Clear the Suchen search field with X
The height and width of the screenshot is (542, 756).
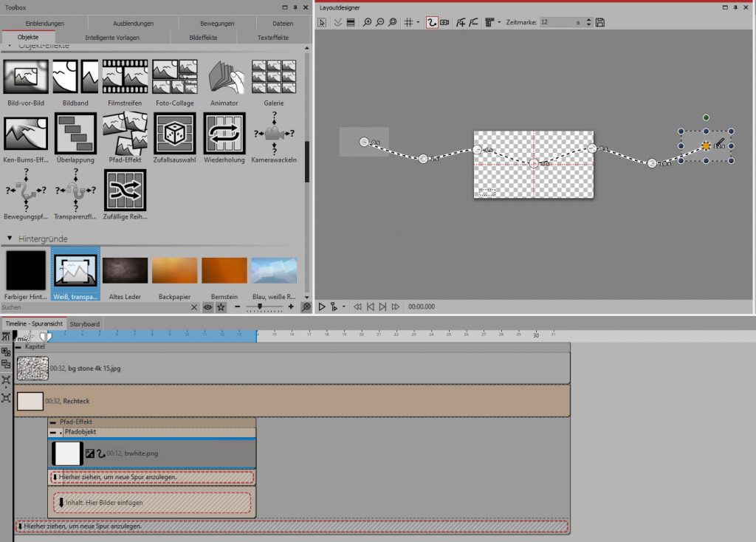[194, 306]
